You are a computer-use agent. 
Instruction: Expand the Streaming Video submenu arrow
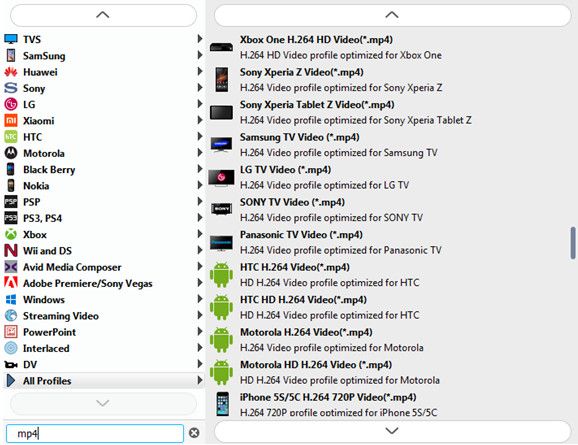(200, 315)
